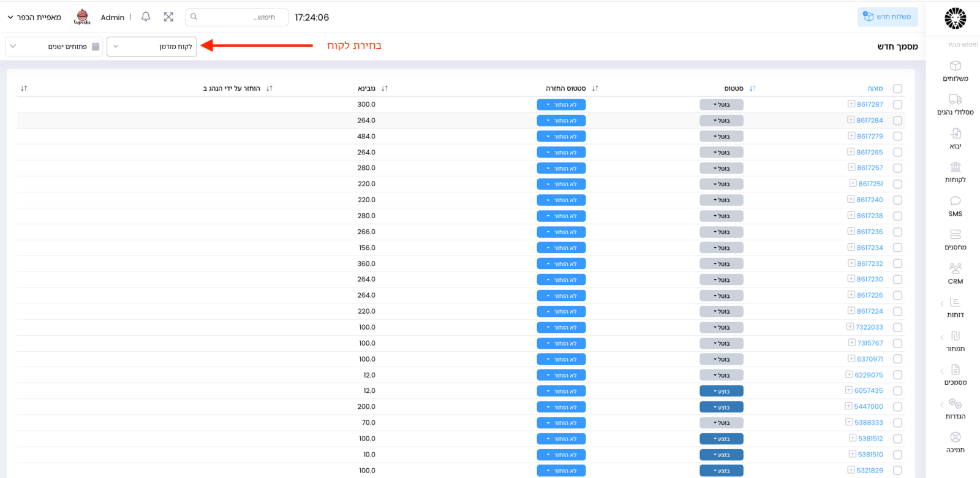
Task: Click the 17:24:06 clock text
Action: click(312, 18)
